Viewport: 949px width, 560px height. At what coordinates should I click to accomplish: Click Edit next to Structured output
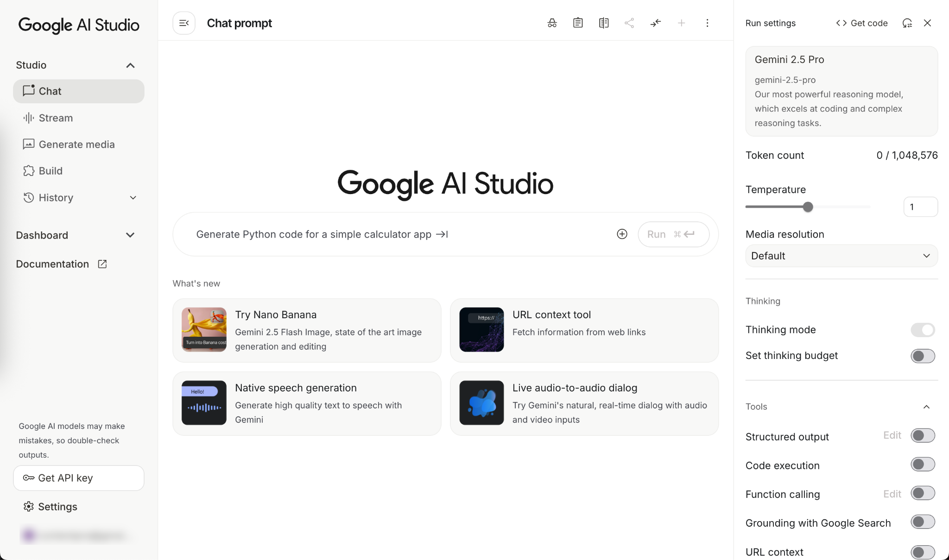(x=892, y=435)
